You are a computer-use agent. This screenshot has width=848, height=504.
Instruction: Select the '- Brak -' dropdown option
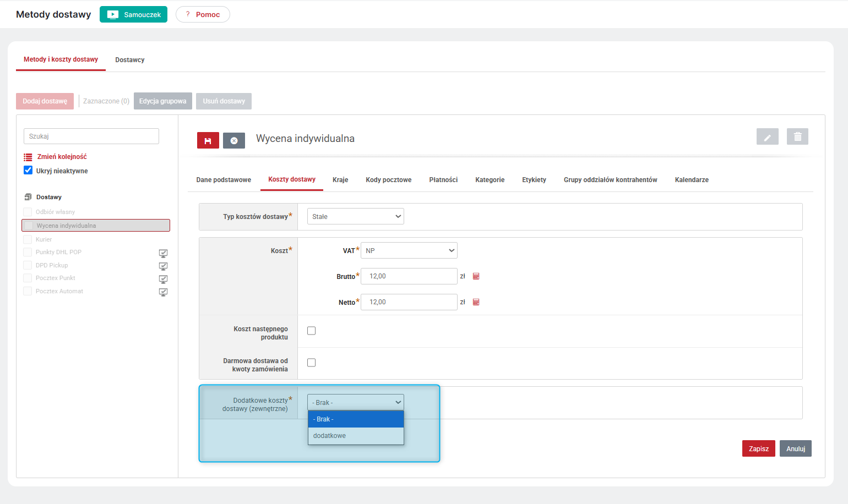(x=356, y=419)
